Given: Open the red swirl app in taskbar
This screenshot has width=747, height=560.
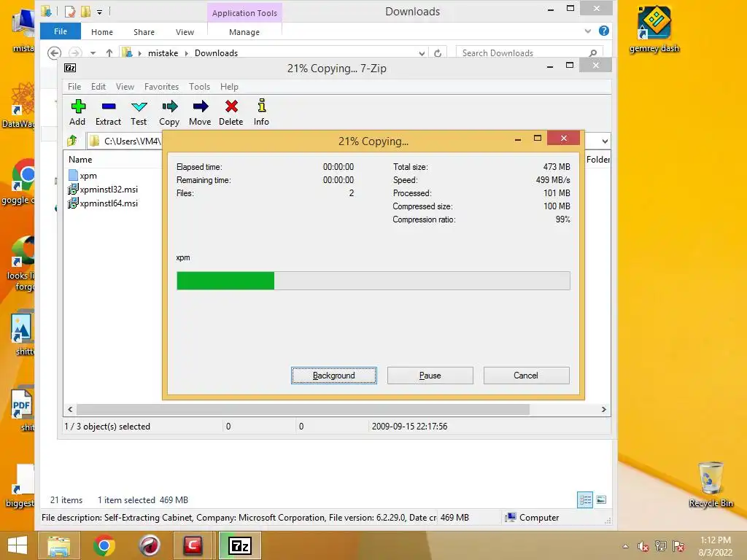Looking at the screenshot, I should (x=149, y=545).
